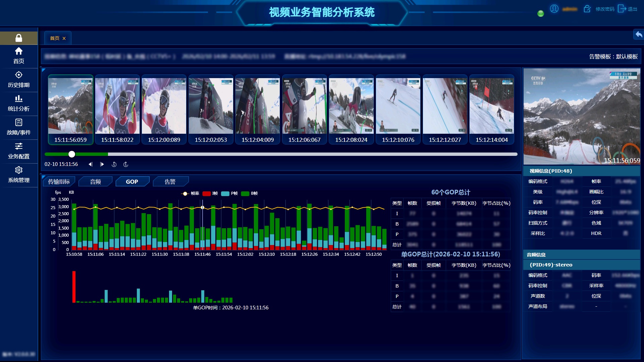
Task: Click the user profile avatar icon
Action: tap(554, 9)
